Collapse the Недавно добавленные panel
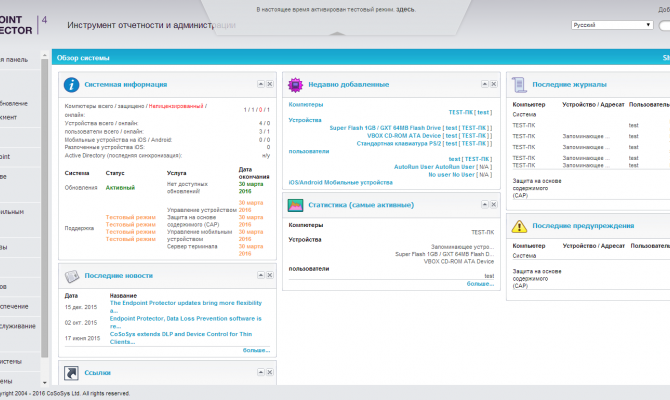The width and height of the screenshot is (670, 400). pos(485,84)
